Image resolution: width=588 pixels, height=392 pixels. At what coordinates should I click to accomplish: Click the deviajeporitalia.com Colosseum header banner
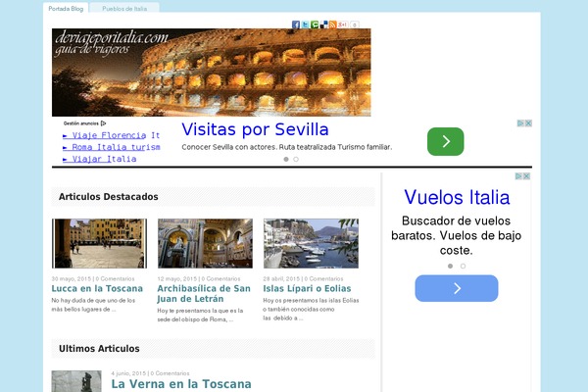(211, 73)
